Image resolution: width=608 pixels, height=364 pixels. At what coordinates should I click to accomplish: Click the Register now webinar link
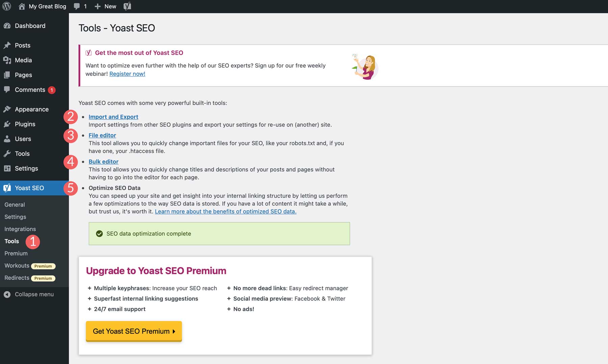[x=127, y=74]
